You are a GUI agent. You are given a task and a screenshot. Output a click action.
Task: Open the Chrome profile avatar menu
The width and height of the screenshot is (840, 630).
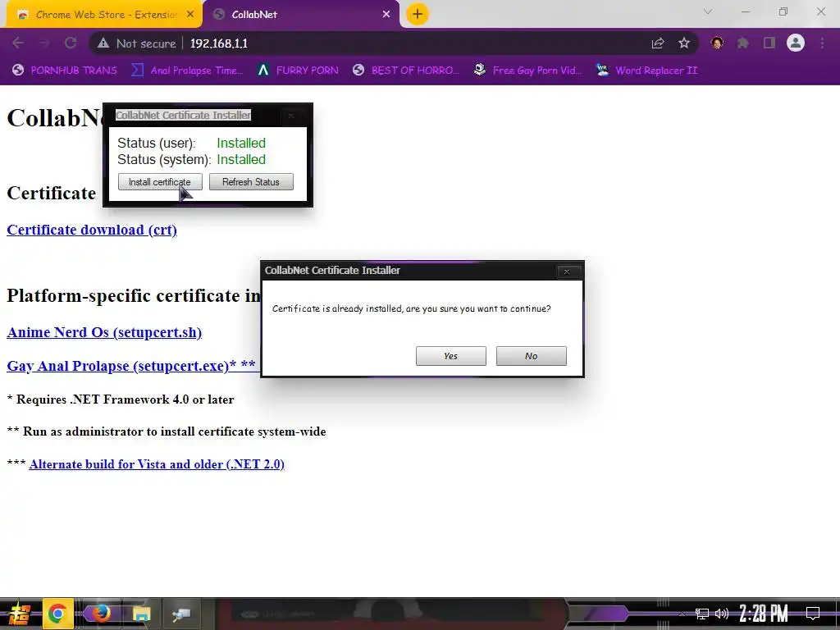point(796,43)
